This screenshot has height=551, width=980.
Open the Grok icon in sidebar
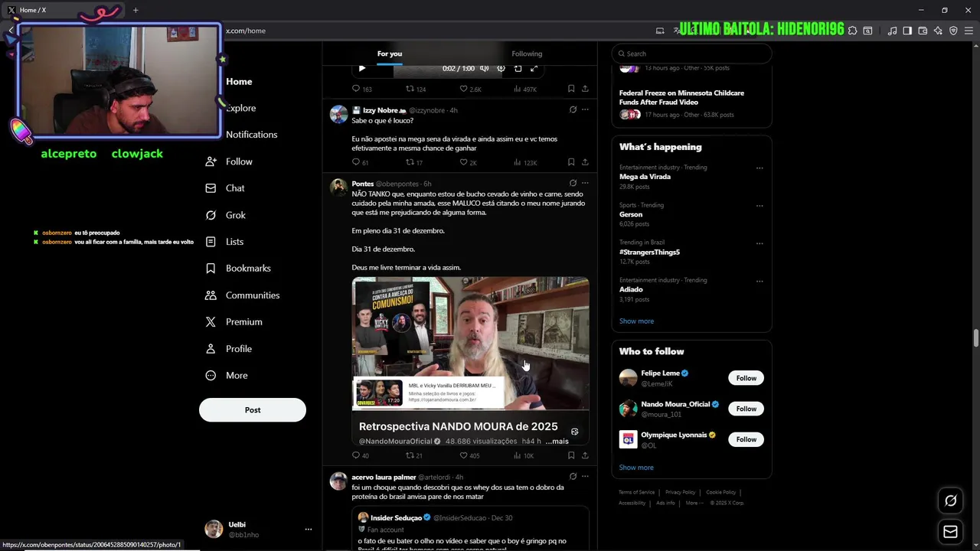[x=211, y=215]
